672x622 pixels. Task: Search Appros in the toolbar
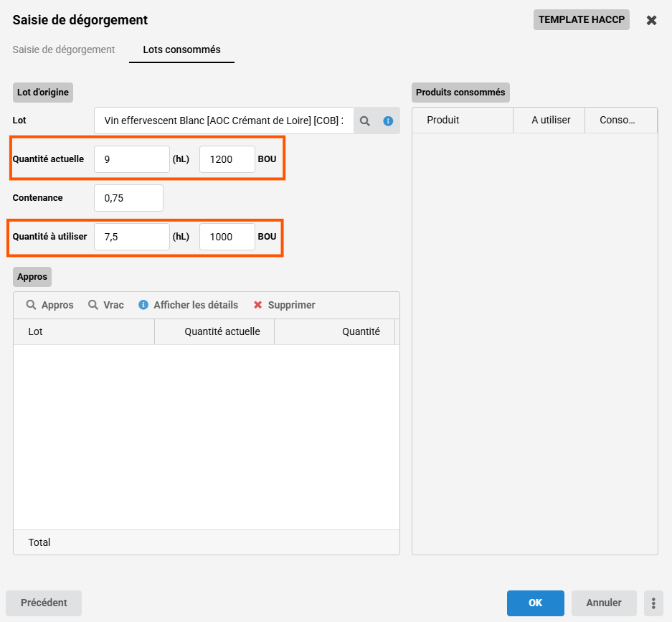click(50, 305)
